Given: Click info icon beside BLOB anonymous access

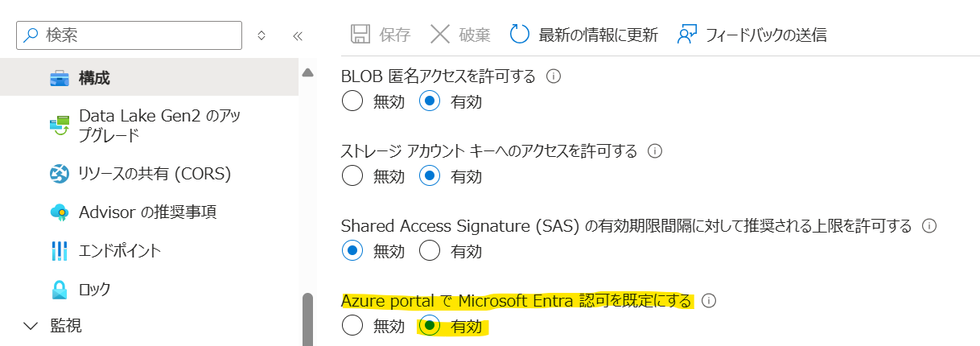Looking at the screenshot, I should (553, 76).
